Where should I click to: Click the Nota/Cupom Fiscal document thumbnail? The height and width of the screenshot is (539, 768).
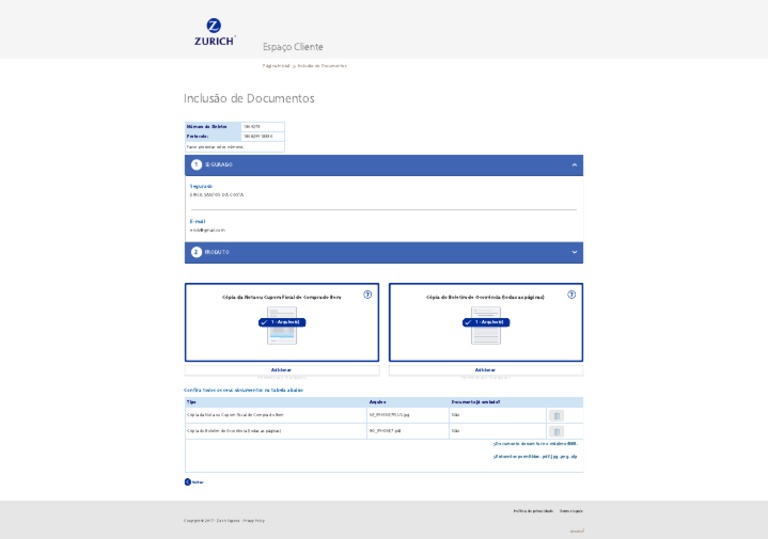[x=281, y=327]
